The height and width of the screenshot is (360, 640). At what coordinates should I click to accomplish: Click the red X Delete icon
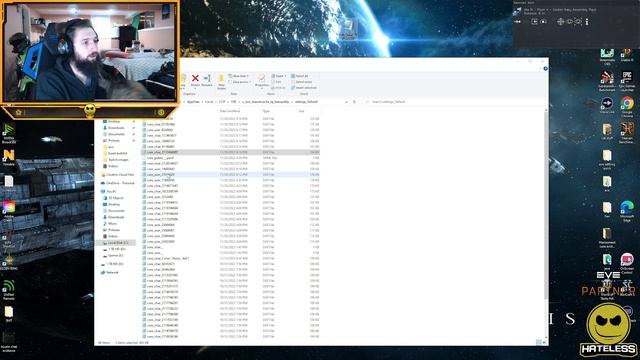(x=195, y=78)
